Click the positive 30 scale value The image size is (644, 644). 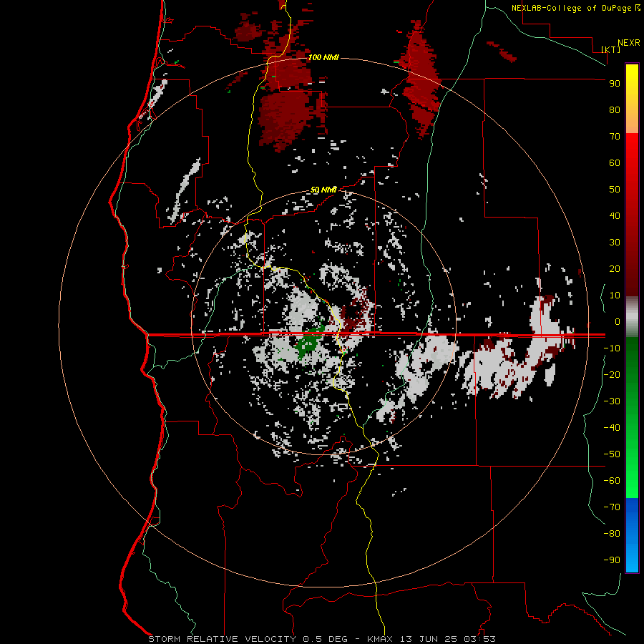click(615, 243)
